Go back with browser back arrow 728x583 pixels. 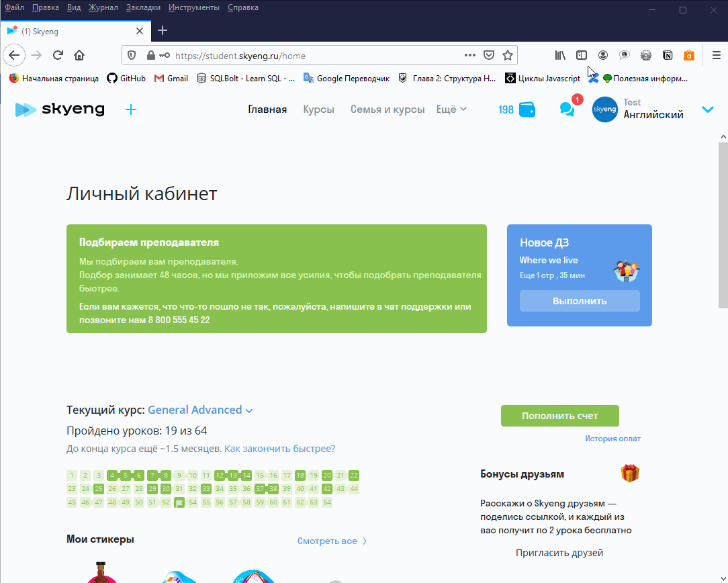point(14,55)
